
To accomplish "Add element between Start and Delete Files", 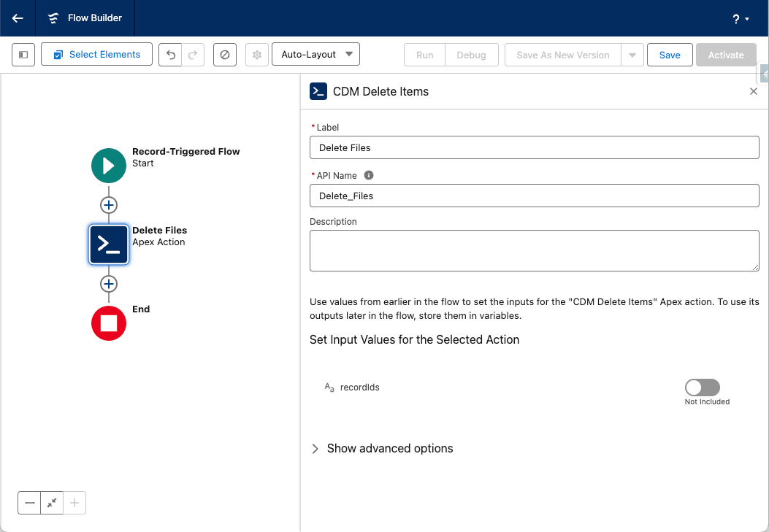I will click(109, 205).
